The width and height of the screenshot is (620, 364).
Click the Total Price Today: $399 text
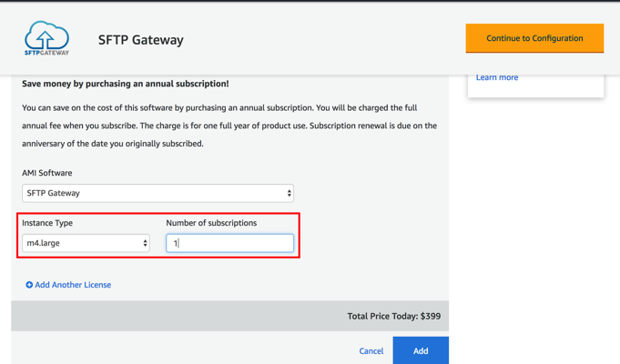(x=394, y=316)
